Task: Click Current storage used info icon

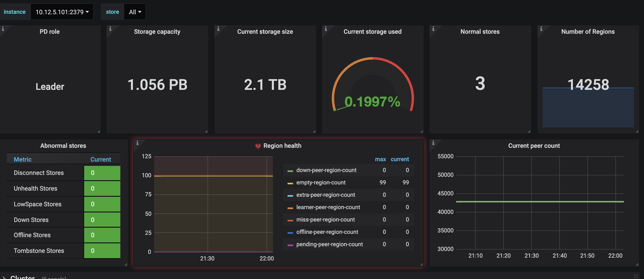Action: [x=326, y=29]
